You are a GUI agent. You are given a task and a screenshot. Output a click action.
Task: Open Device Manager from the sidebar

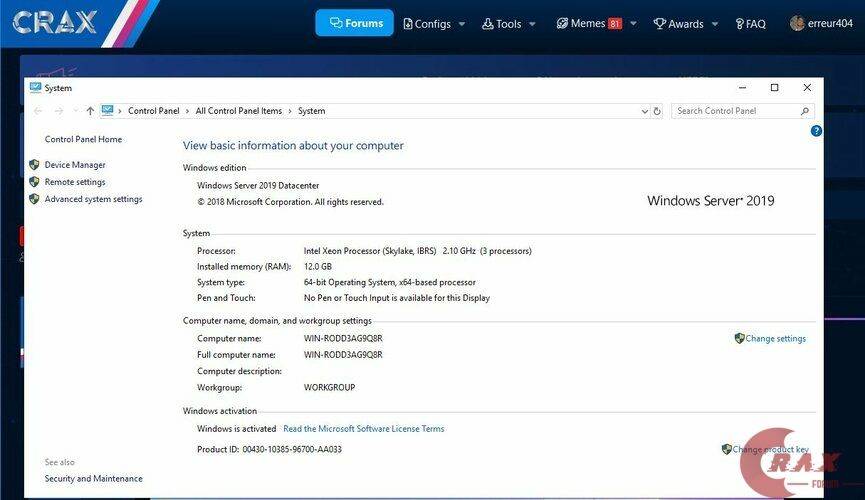pyautogui.click(x=75, y=164)
